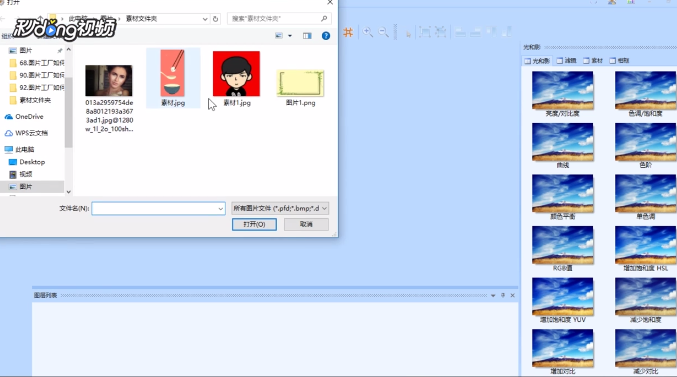Screen dimensions: 677x377
Task: Apply the 色阶 effect thumbnail
Action: 645,142
